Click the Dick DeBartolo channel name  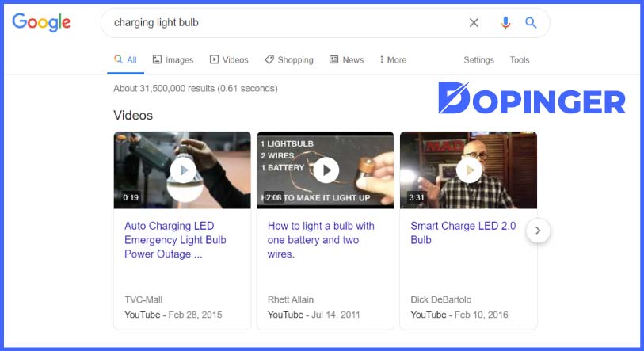441,299
